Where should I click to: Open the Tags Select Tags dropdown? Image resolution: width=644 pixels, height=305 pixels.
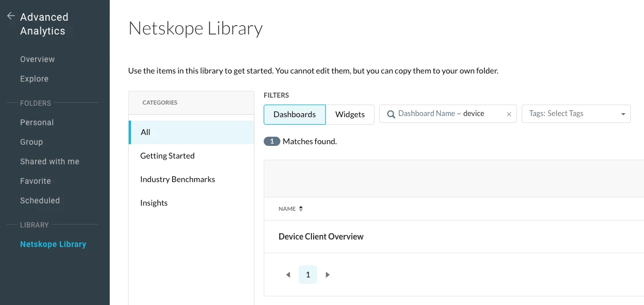tap(576, 114)
